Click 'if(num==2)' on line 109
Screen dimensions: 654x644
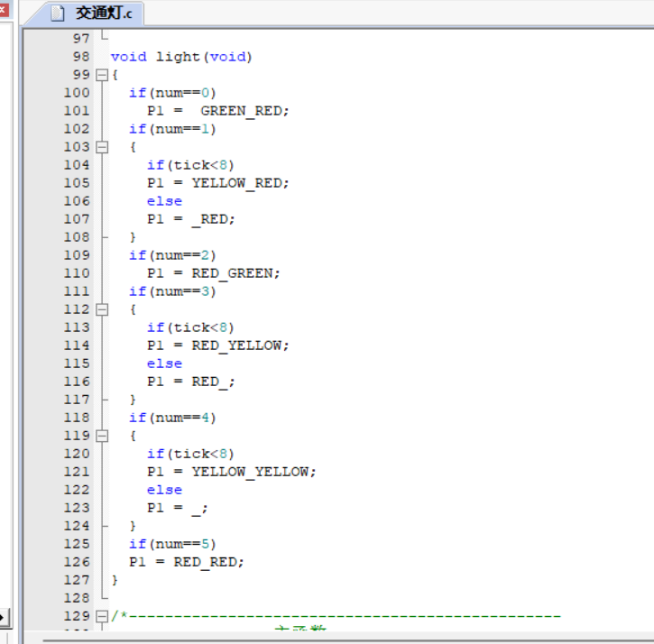coord(172,255)
